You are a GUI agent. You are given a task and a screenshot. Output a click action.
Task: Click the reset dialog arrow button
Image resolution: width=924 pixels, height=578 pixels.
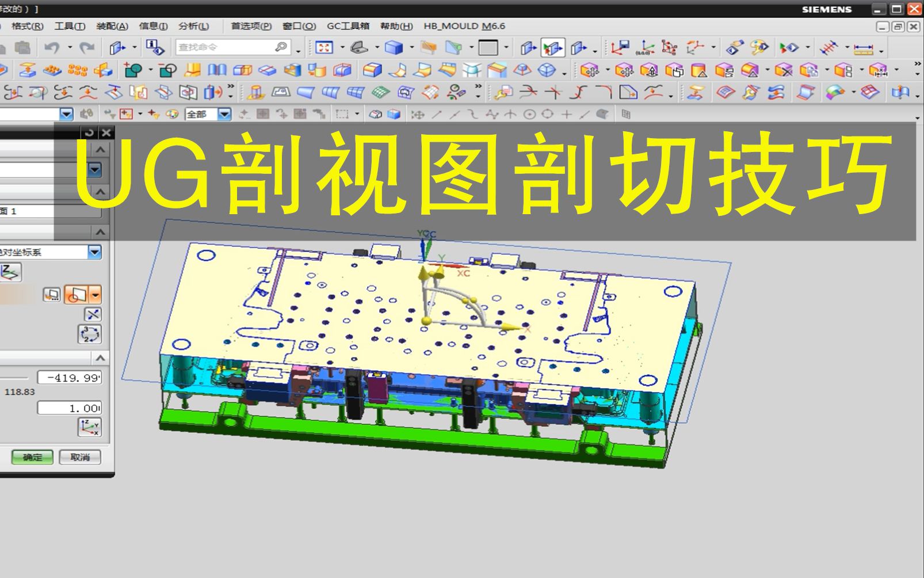tap(89, 132)
